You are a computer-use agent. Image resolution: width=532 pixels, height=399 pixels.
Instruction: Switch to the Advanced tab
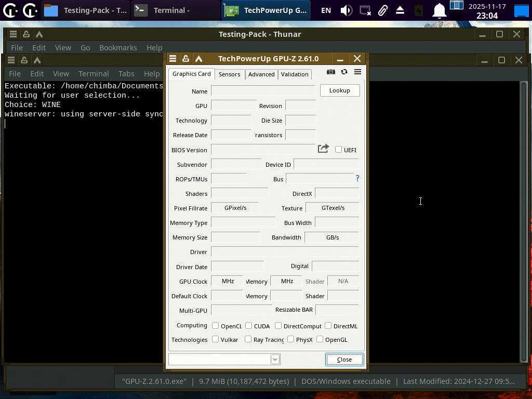pos(261,74)
